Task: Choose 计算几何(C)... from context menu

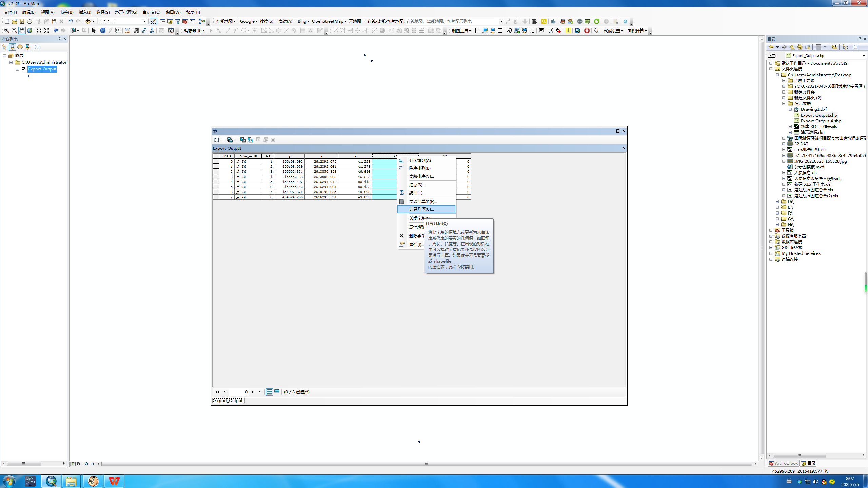Action: click(427, 209)
